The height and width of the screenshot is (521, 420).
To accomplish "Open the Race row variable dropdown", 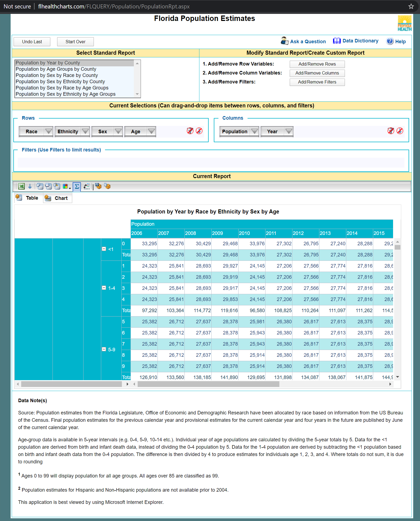I will click(48, 131).
